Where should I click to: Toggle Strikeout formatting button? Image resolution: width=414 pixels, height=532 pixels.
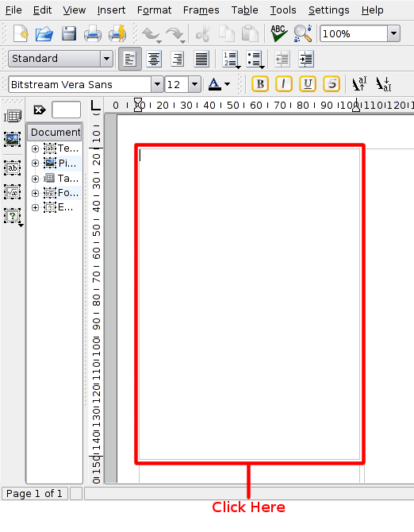click(332, 84)
